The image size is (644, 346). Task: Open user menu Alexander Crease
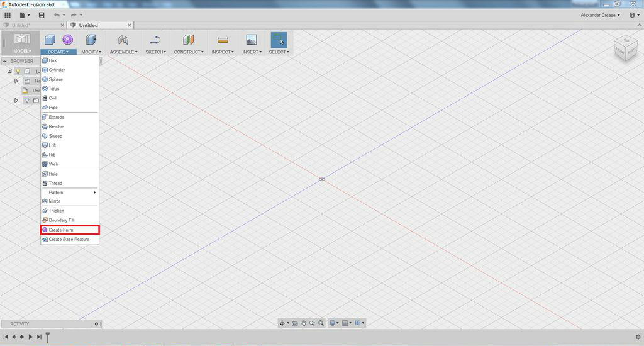click(600, 15)
